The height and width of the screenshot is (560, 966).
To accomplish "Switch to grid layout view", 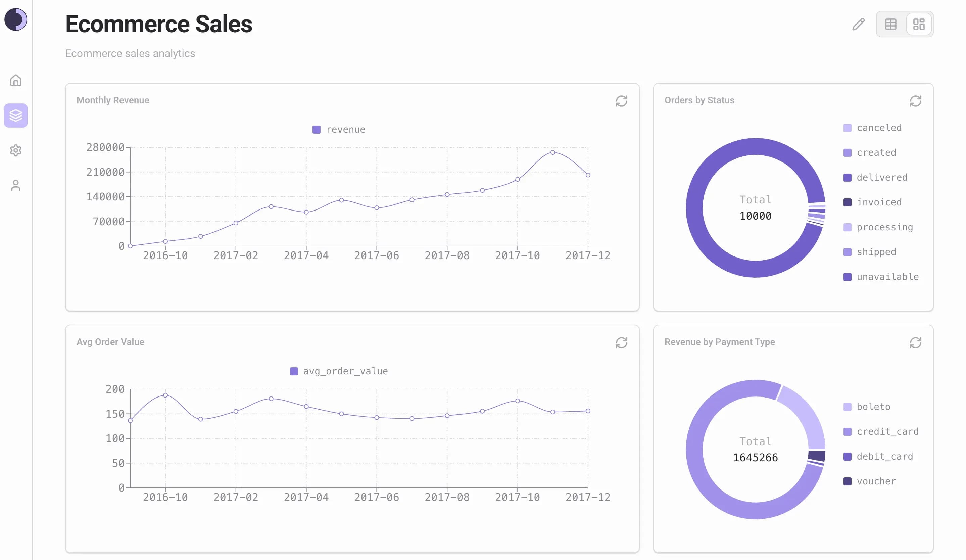I will pyautogui.click(x=919, y=24).
